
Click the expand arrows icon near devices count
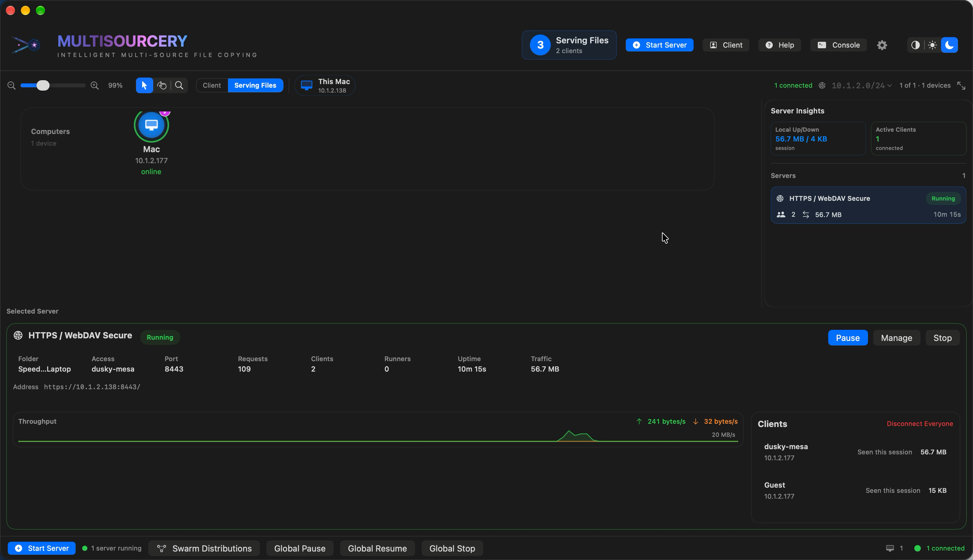point(961,85)
